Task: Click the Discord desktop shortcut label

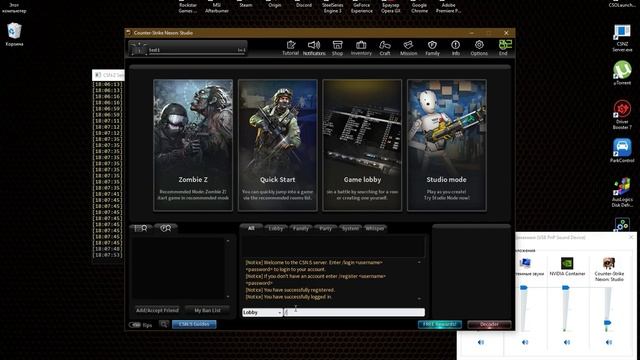Action: pyautogui.click(x=304, y=5)
